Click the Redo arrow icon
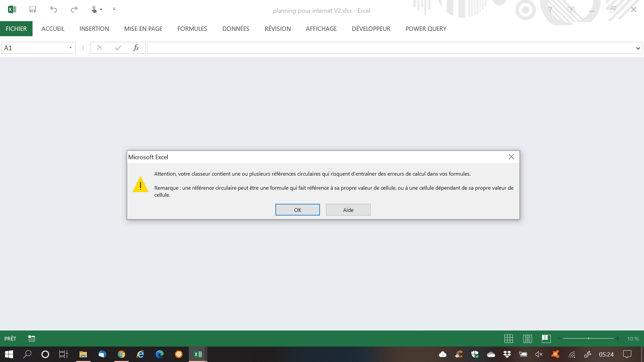 point(74,9)
